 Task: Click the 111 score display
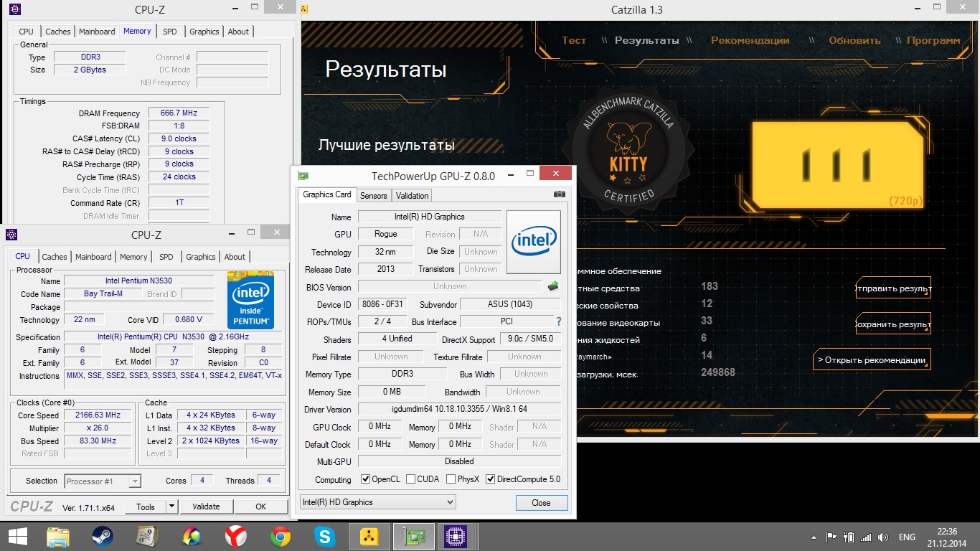tap(837, 164)
